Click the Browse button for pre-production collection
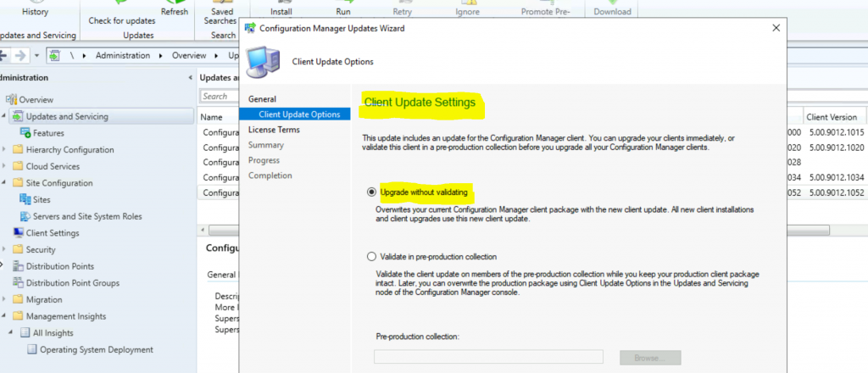This screenshot has height=373, width=868. (x=650, y=358)
